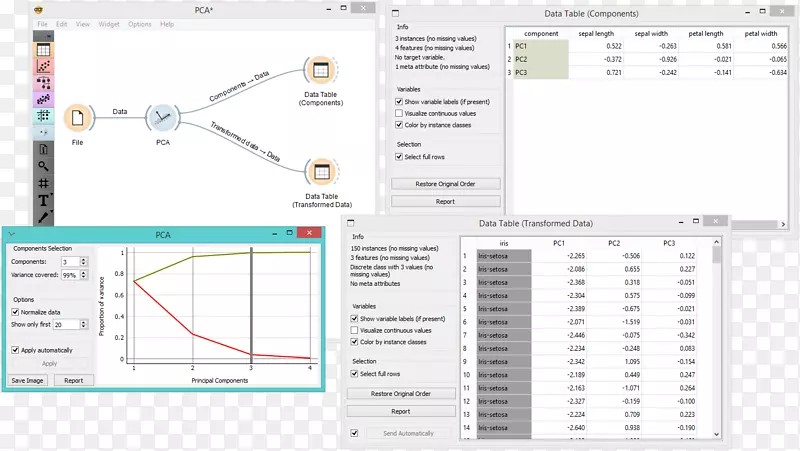Uncheck Normalize data in PCA options
The image size is (800, 451).
(x=15, y=312)
